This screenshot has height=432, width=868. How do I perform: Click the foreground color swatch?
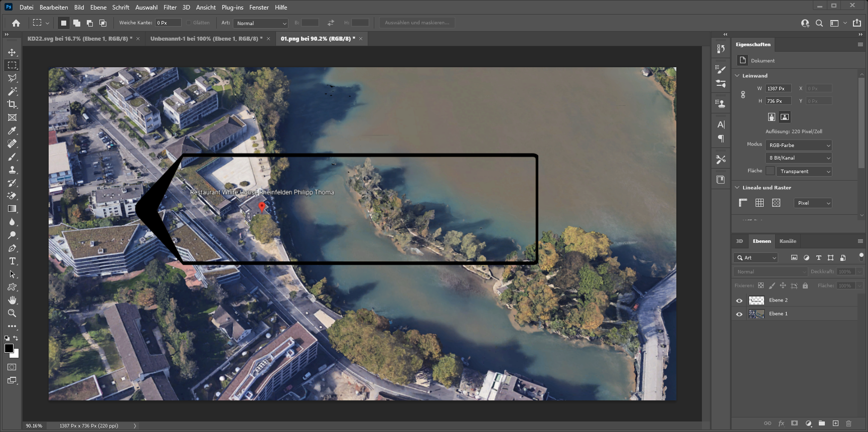[9, 348]
